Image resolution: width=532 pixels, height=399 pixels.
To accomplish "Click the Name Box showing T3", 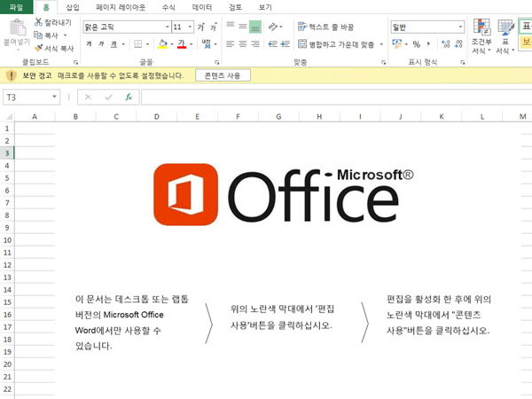I will [31, 98].
